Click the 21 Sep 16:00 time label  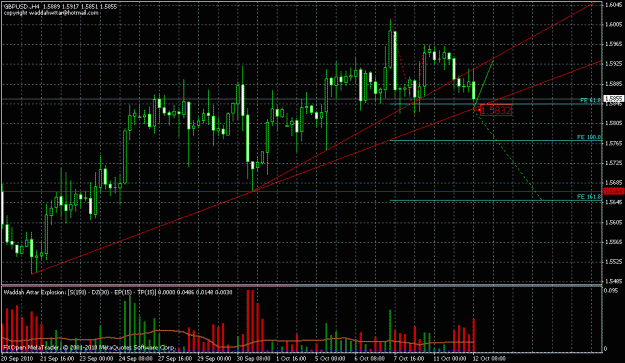pos(57,359)
